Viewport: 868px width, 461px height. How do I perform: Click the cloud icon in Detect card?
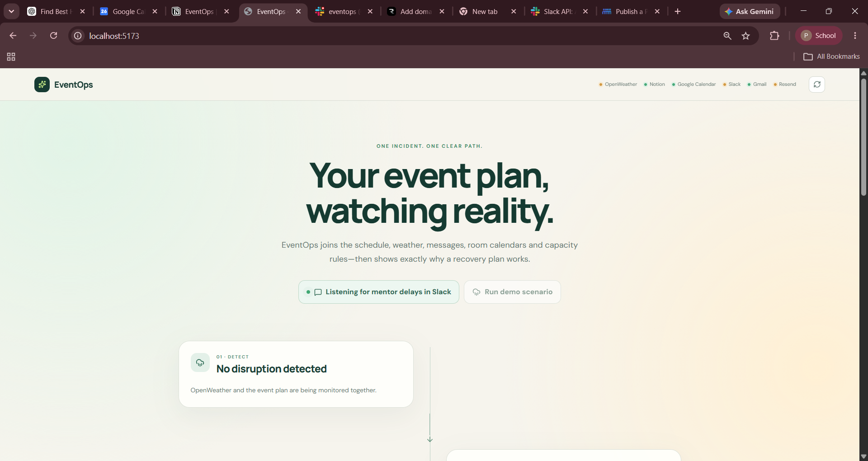point(200,362)
